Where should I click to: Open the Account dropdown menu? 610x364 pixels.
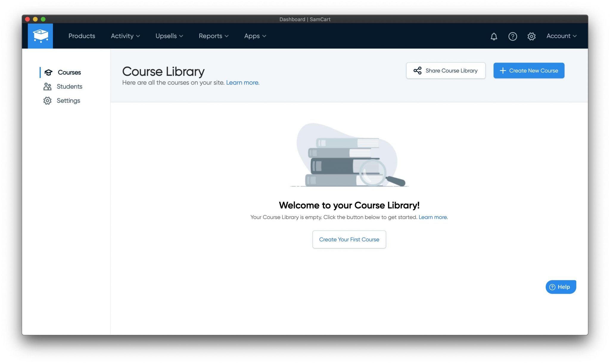[x=561, y=36]
